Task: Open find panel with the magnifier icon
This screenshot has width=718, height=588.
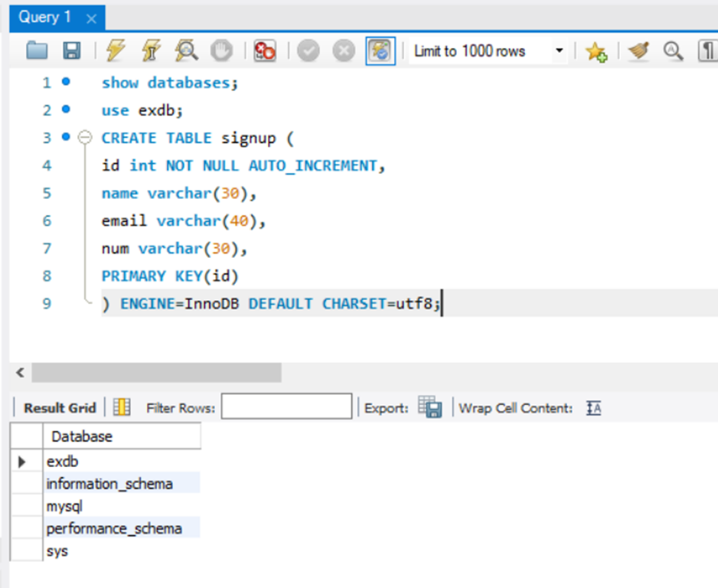Action: click(x=673, y=51)
